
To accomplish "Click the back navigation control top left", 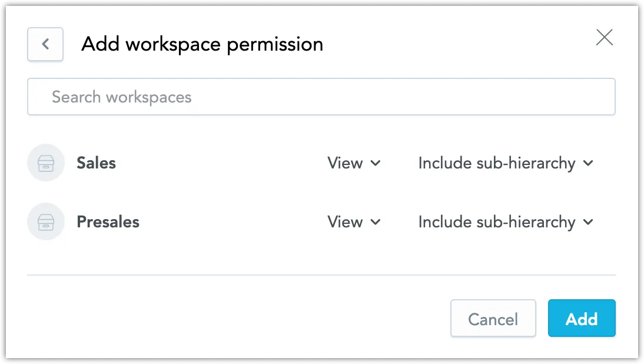I will tap(45, 44).
